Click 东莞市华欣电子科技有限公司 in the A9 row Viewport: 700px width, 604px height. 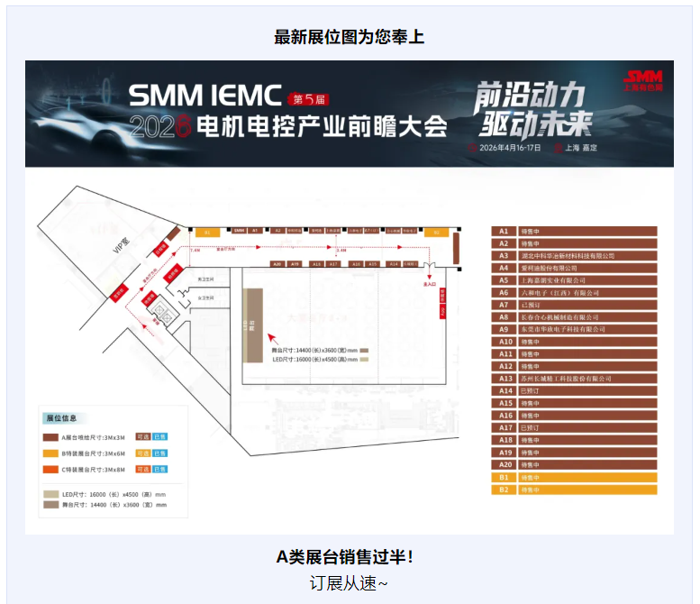tap(563, 329)
